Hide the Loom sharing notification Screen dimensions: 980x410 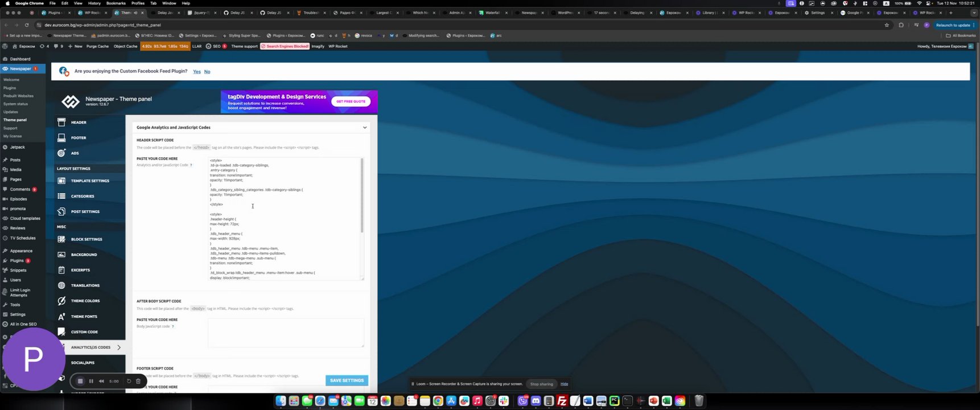[x=564, y=384]
